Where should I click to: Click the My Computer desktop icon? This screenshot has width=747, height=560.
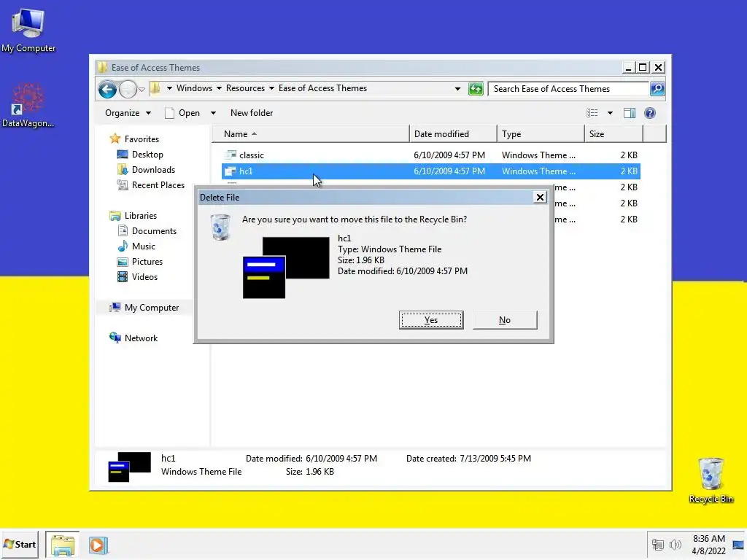click(28, 31)
